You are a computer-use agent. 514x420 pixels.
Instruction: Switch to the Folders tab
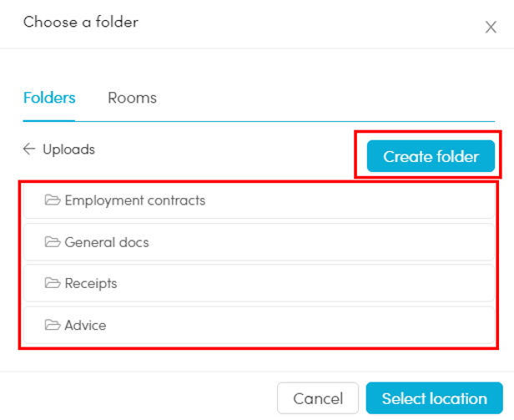49,98
